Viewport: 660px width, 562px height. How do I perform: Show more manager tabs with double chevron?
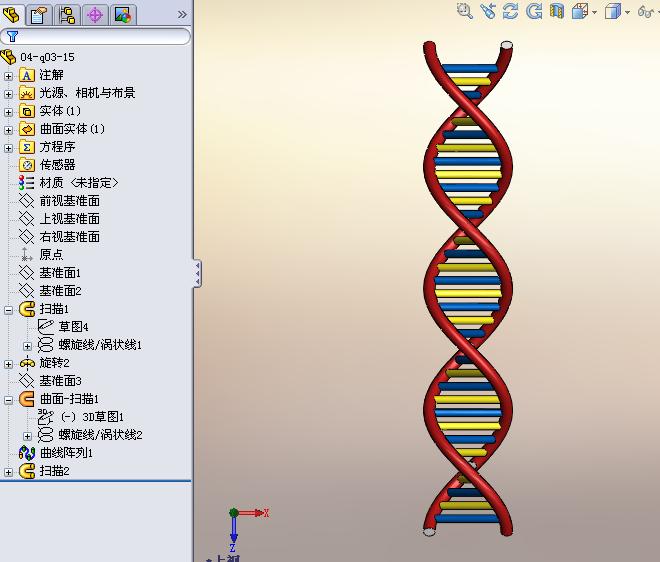(182, 15)
